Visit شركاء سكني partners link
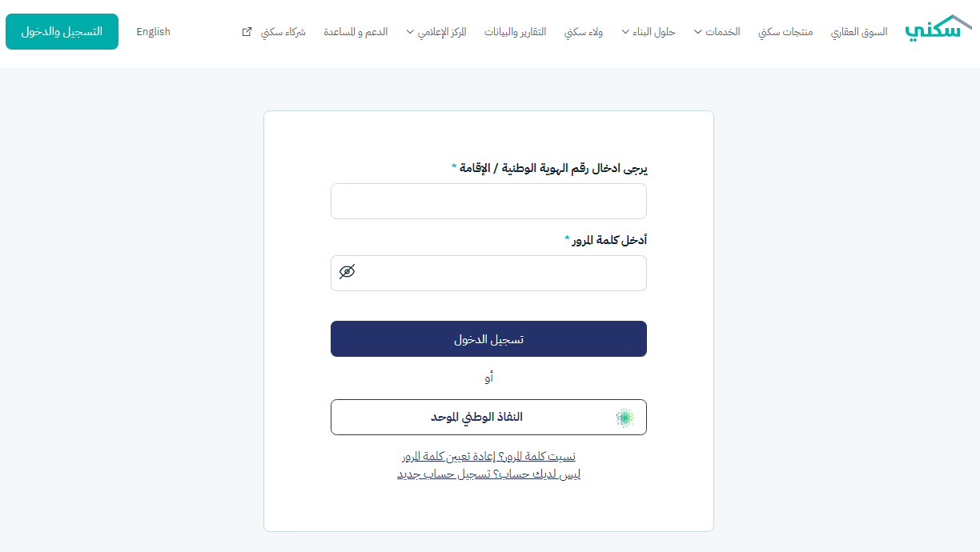 tap(283, 32)
